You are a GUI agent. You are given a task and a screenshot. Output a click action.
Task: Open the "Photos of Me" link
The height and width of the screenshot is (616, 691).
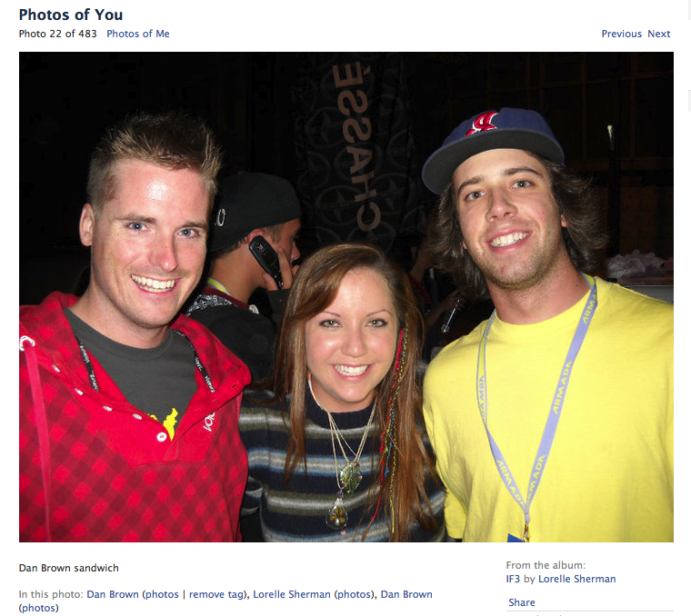pyautogui.click(x=138, y=34)
